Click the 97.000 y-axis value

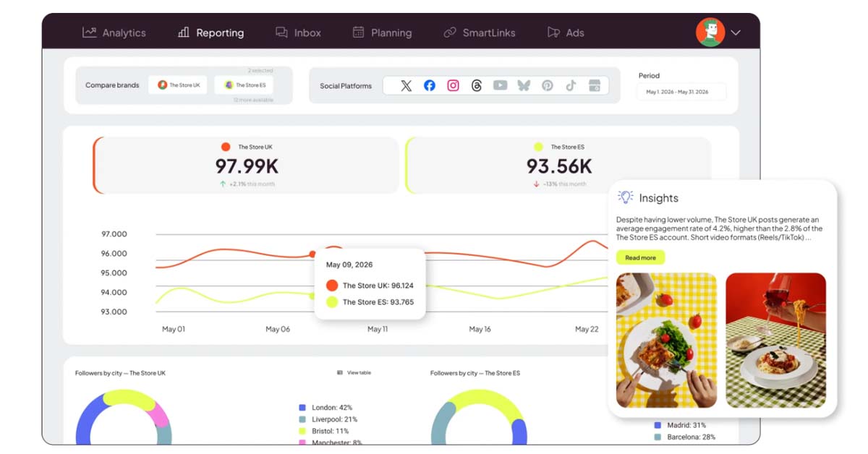pyautogui.click(x=114, y=234)
